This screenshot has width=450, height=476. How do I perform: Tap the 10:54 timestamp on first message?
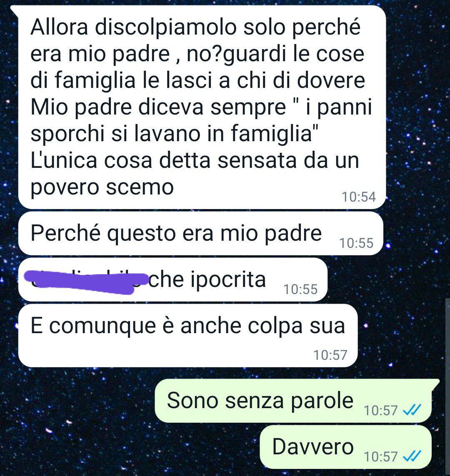pos(359,197)
